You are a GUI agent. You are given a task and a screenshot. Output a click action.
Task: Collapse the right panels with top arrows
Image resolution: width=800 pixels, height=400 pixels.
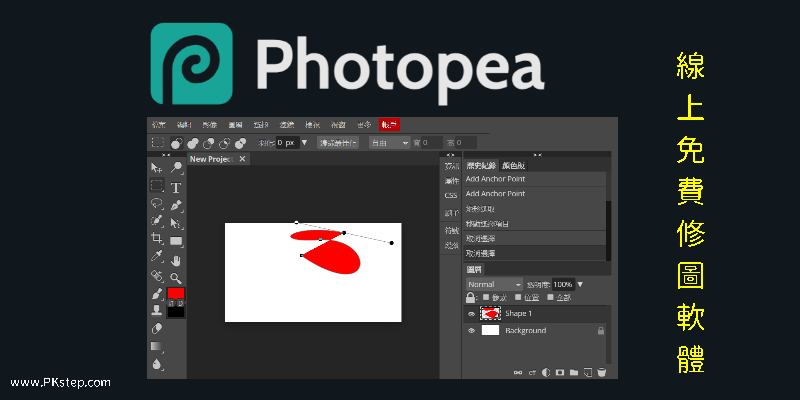point(537,155)
